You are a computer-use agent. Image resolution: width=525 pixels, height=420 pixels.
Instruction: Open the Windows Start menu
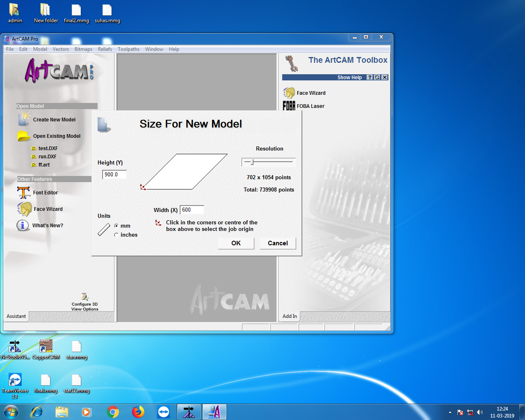pyautogui.click(x=11, y=412)
